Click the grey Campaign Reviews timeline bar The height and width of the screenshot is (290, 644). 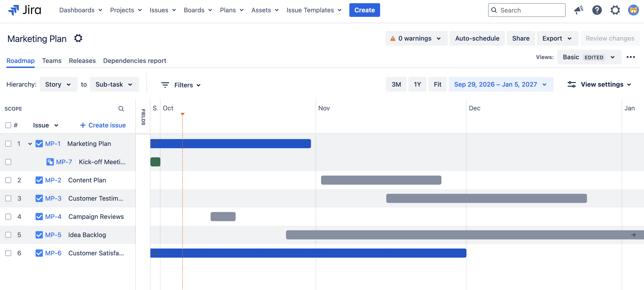[x=223, y=216]
